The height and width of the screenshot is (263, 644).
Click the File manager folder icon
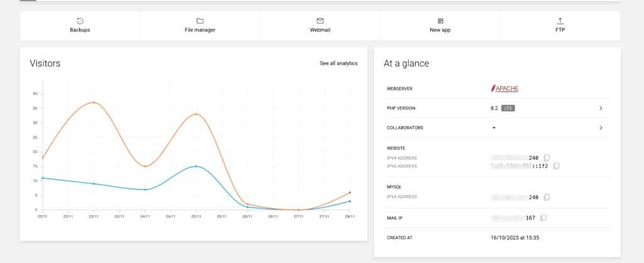[199, 21]
